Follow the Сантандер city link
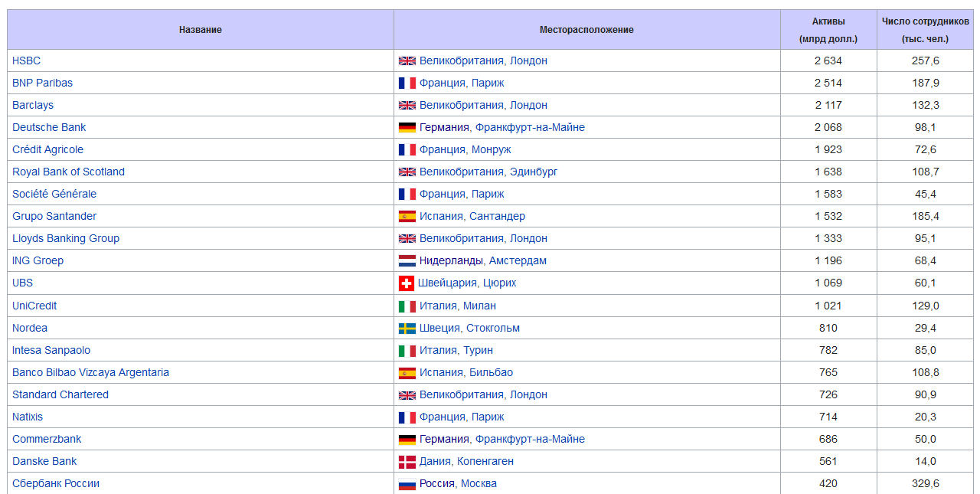980x494 pixels. tap(497, 216)
